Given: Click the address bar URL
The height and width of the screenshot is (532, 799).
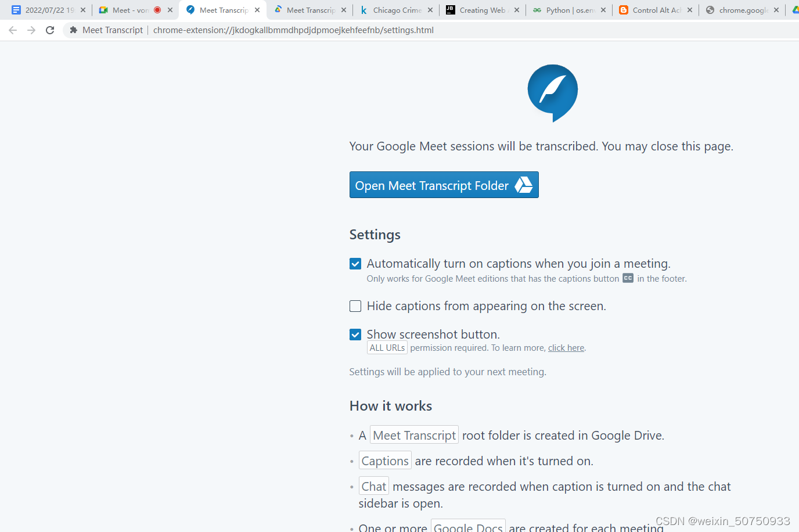Looking at the screenshot, I should (293, 30).
